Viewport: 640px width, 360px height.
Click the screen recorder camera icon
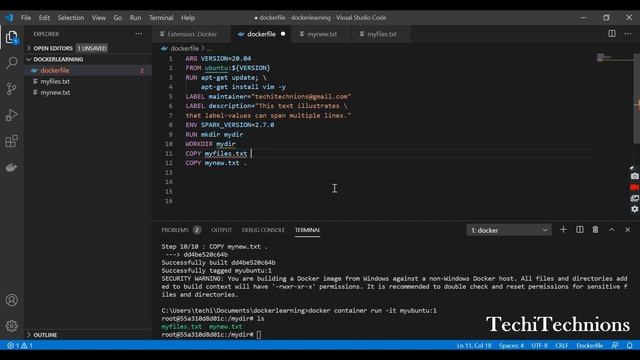click(x=634, y=176)
